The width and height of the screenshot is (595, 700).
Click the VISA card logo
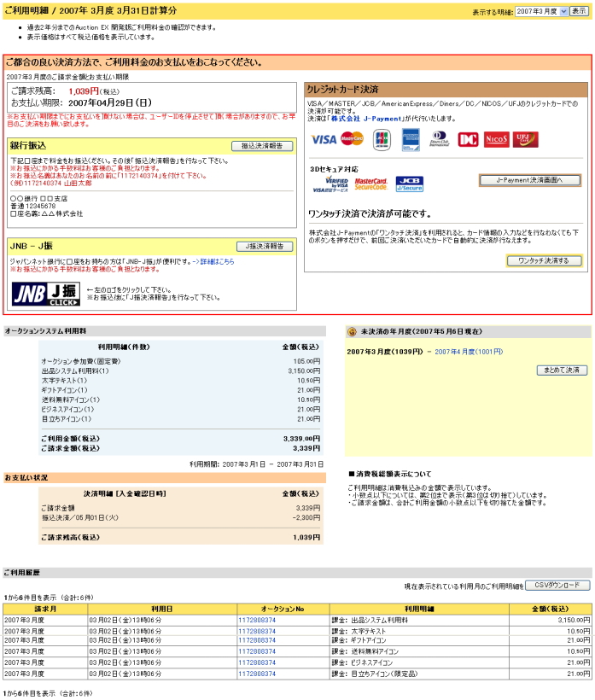(x=324, y=140)
